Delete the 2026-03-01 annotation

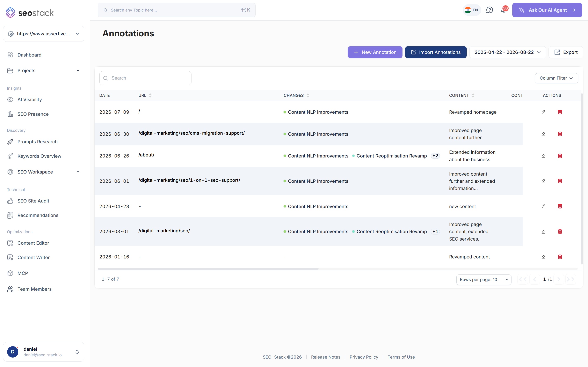(x=560, y=232)
